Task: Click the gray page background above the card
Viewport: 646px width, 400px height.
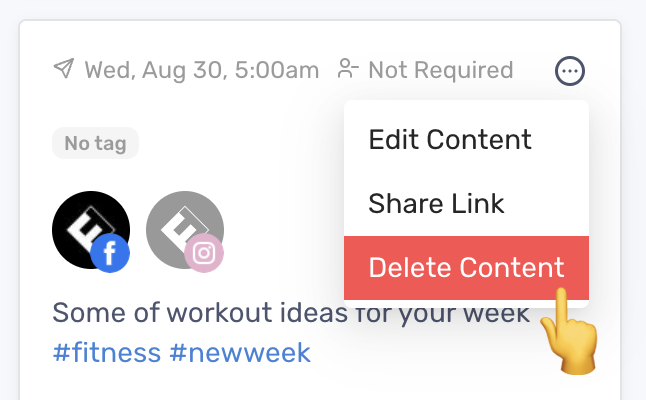Action: tap(323, 9)
